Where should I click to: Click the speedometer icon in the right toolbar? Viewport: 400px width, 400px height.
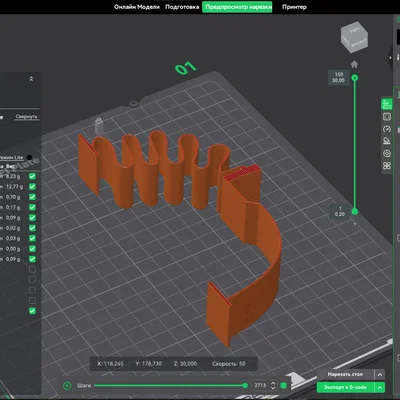point(387,129)
